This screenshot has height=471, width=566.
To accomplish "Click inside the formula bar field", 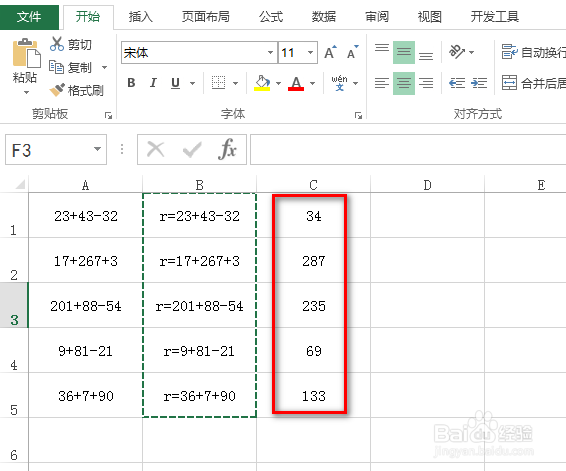I will click(x=408, y=149).
